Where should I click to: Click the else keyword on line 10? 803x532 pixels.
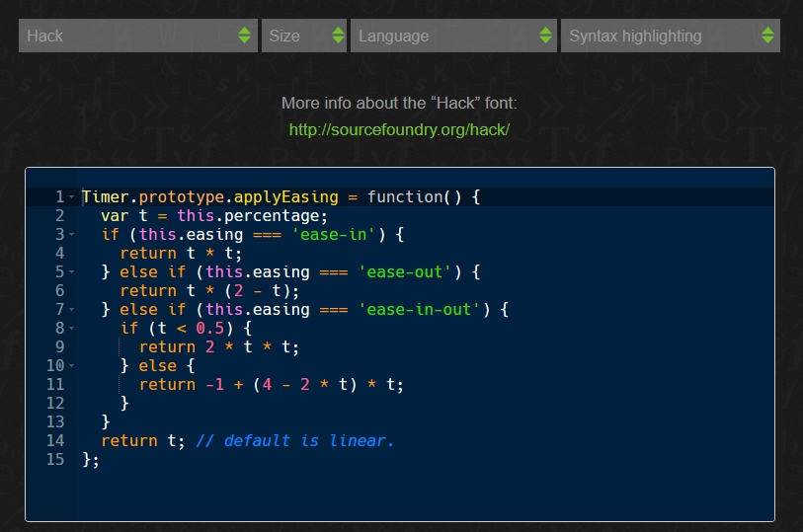[x=157, y=366]
